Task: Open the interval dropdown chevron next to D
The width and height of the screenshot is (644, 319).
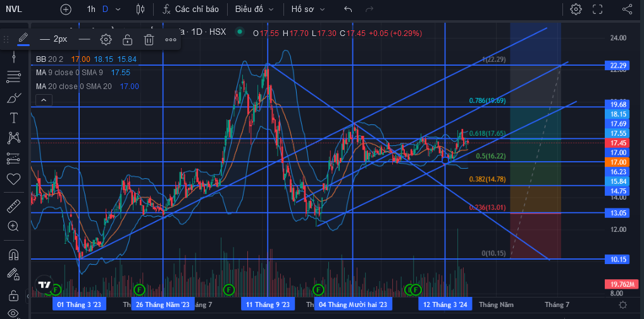Action: [118, 9]
